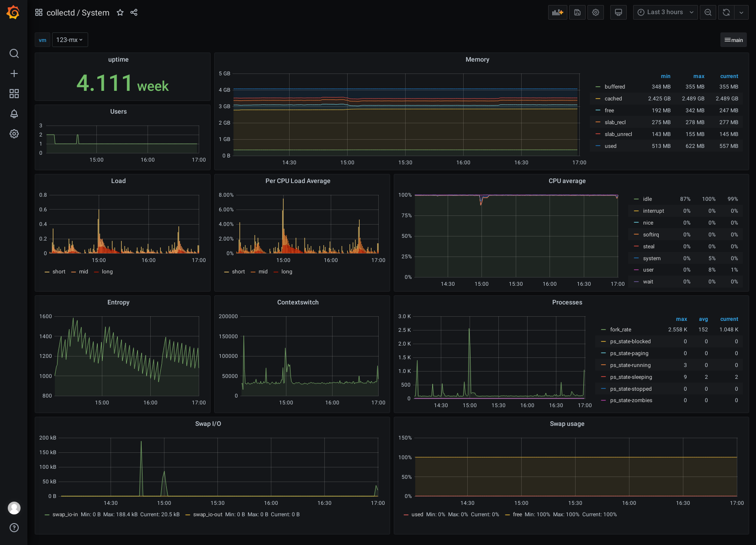Open the Last 3 hours time picker
Screen dimensions: 756x545
coord(665,12)
